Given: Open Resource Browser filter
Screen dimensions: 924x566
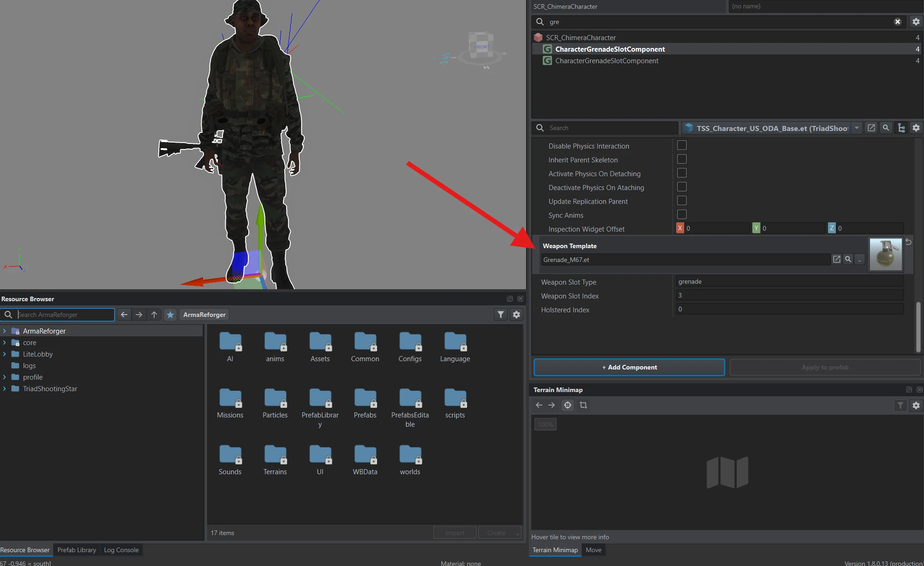Looking at the screenshot, I should 501,315.
